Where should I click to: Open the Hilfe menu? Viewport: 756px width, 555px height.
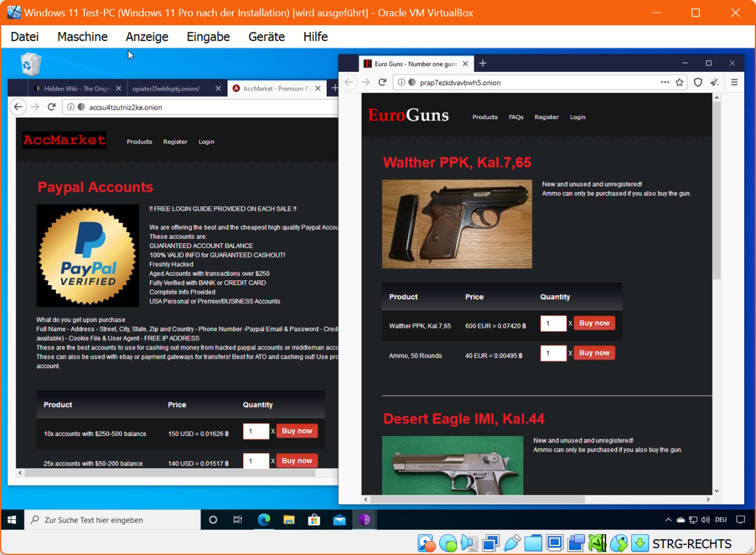coord(315,37)
